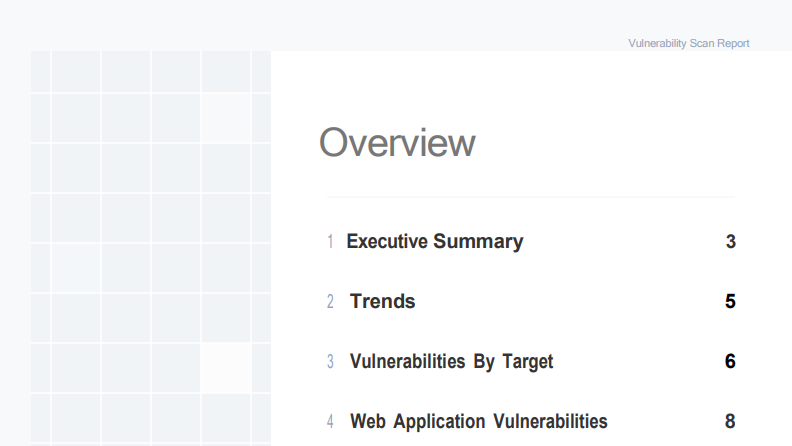Click section number 3 before Vulnerabilities By Target
The height and width of the screenshot is (446, 792).
point(330,362)
